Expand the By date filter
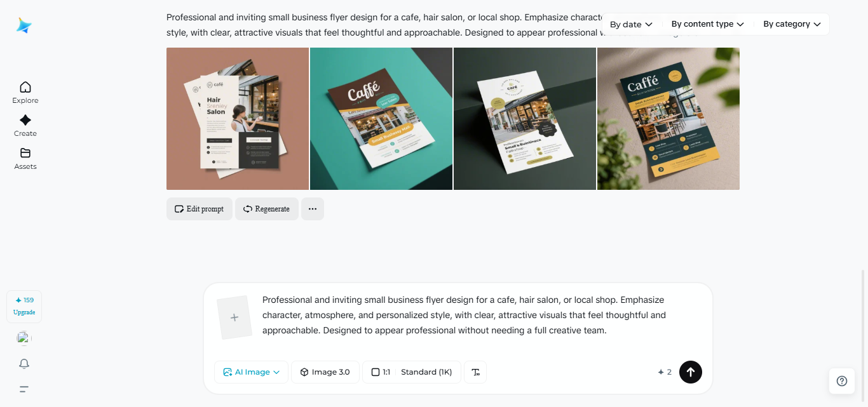This screenshot has width=868, height=407. (631, 24)
